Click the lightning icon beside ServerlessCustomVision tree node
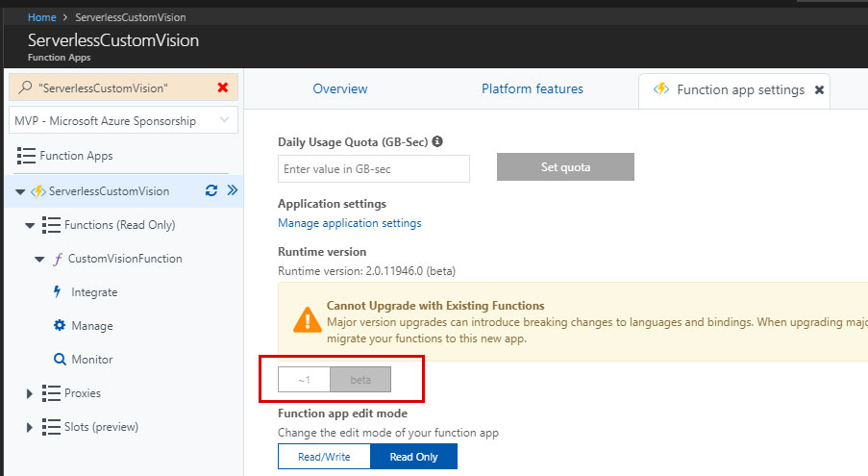868x476 pixels. [38, 191]
